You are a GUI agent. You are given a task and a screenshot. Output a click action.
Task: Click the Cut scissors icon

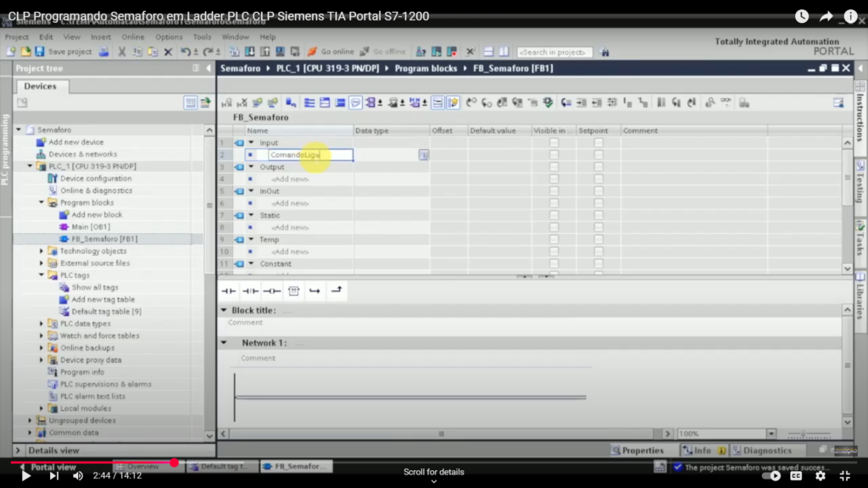click(x=122, y=52)
